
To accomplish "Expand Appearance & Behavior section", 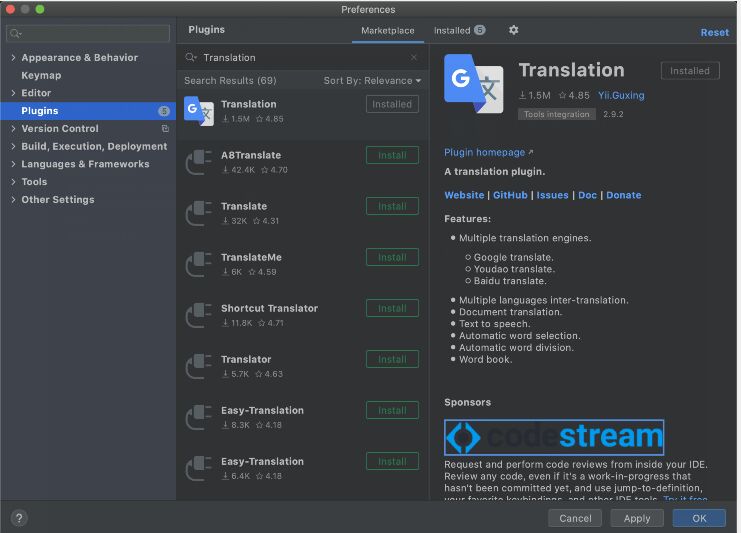I will coord(13,57).
